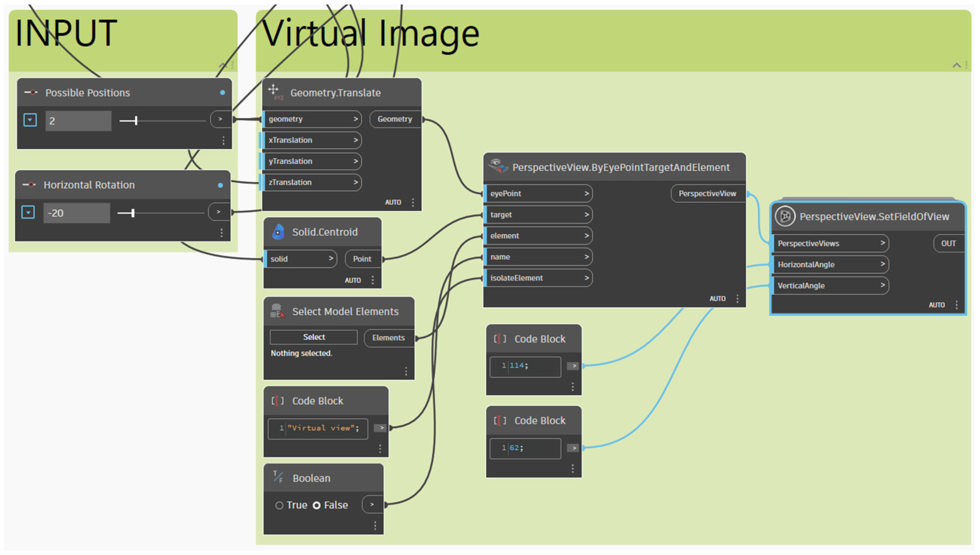Click the PerspectiveView output port
The height and width of the screenshot is (555, 980).
pyautogui.click(x=707, y=193)
